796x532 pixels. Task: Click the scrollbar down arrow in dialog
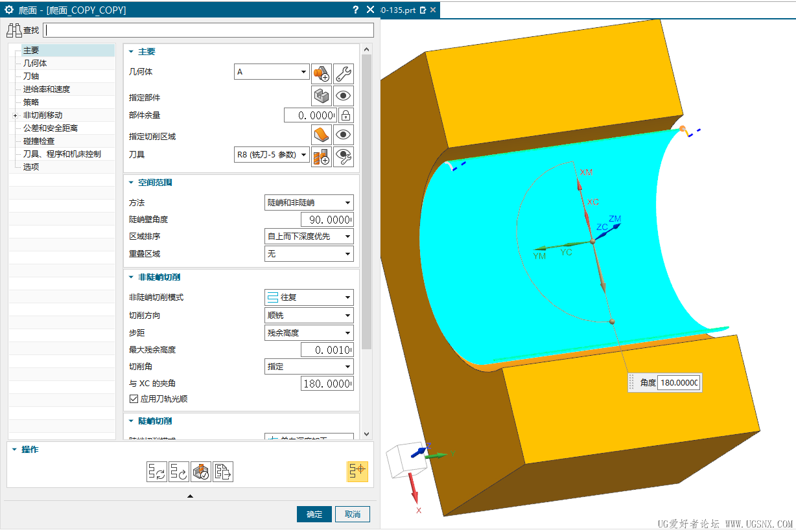(366, 434)
